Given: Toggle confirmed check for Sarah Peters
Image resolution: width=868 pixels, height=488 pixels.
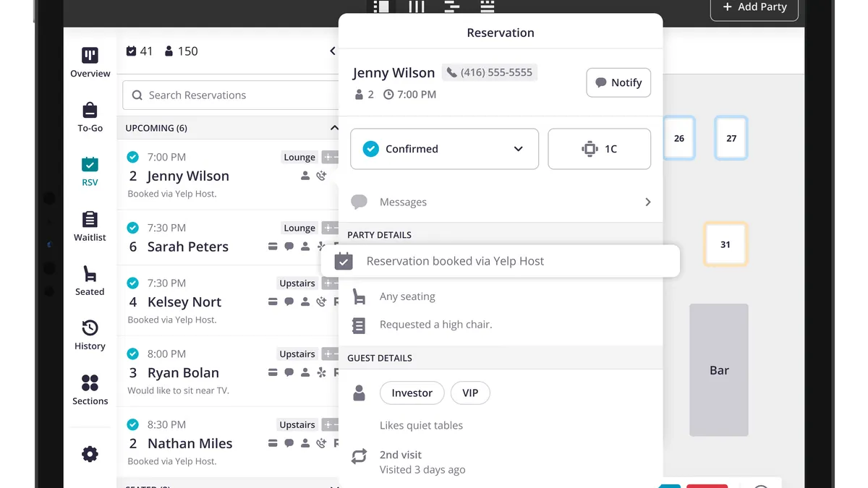Looking at the screenshot, I should pyautogui.click(x=132, y=228).
